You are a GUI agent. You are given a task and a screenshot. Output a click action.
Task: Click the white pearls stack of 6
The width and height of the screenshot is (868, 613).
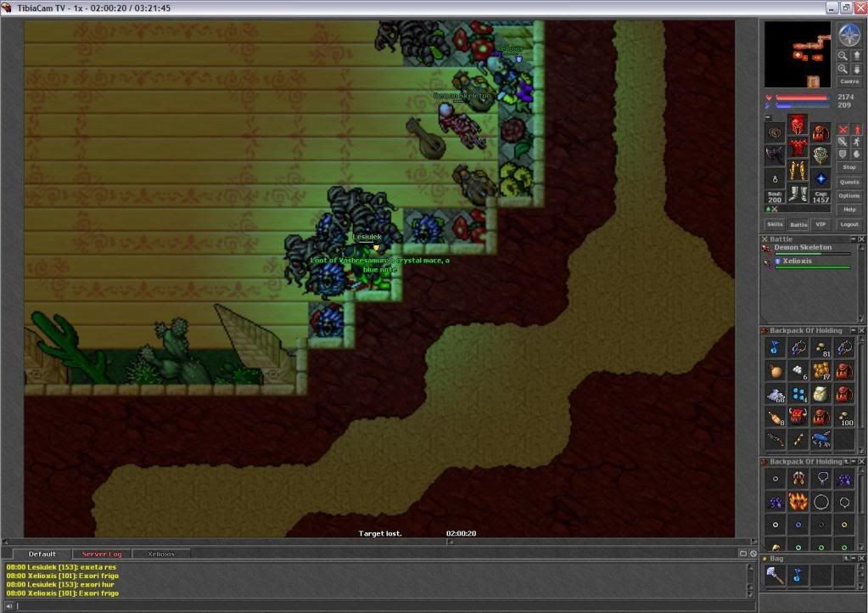pyautogui.click(x=798, y=370)
